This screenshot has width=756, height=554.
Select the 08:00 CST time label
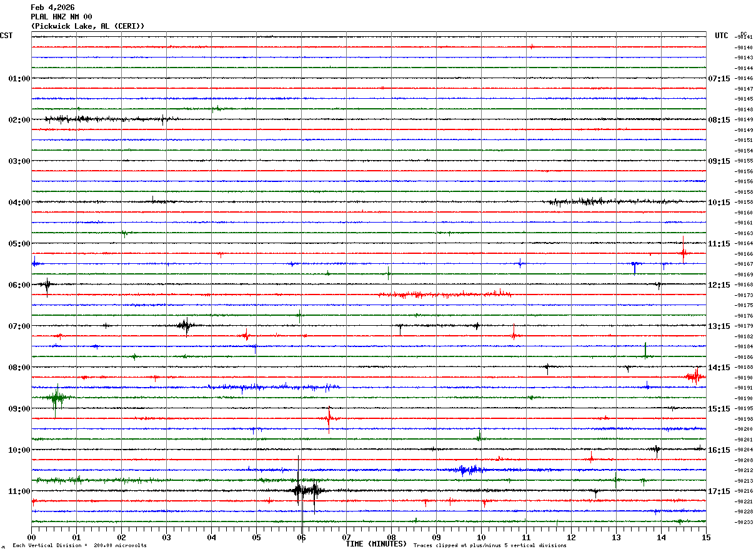tap(19, 368)
